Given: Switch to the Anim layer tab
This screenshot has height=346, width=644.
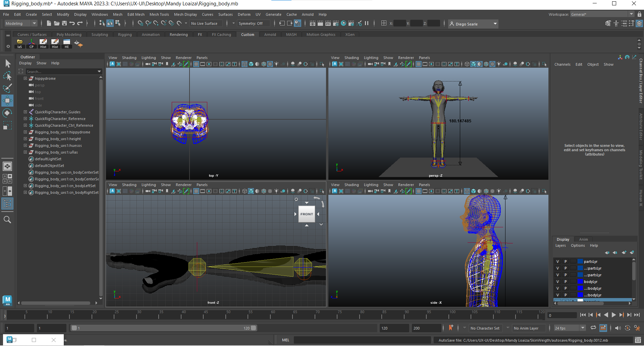Looking at the screenshot, I should click(x=583, y=239).
